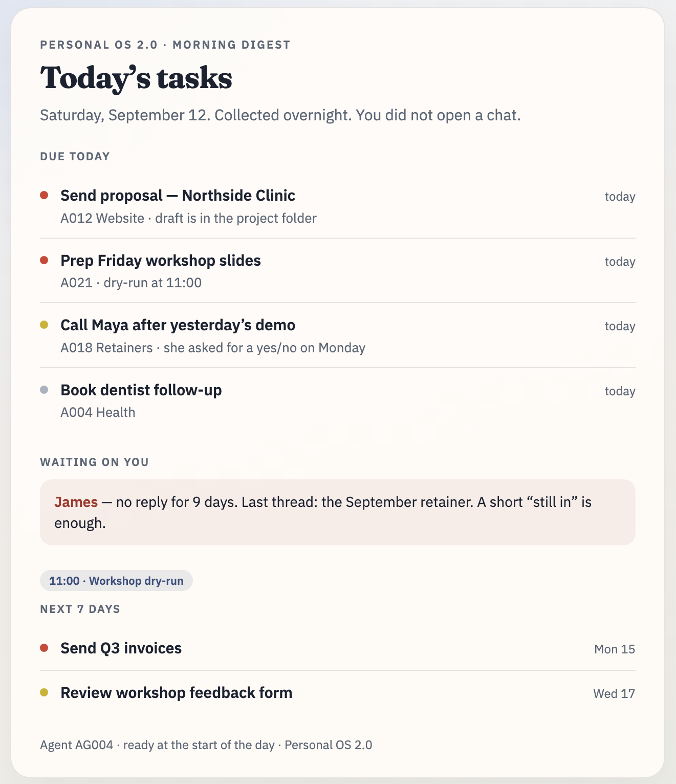Click the A004 Health project label
Viewport: 676px width, 784px height.
(98, 412)
